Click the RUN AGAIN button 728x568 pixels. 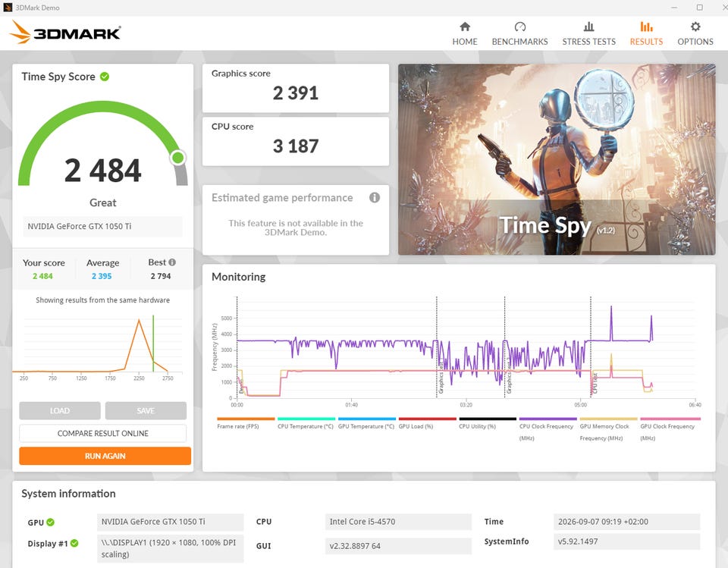tap(105, 456)
